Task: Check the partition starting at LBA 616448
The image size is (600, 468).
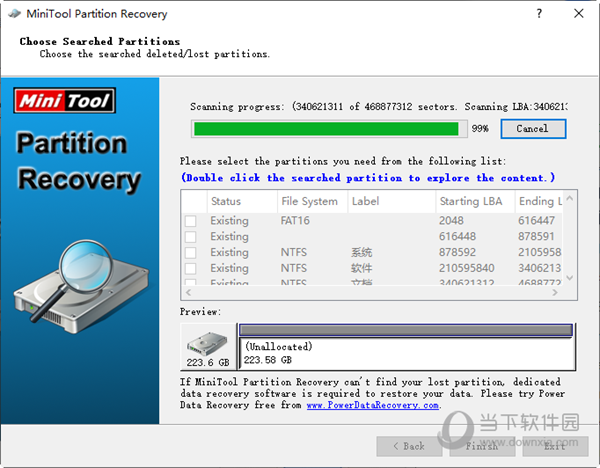Action: click(191, 236)
